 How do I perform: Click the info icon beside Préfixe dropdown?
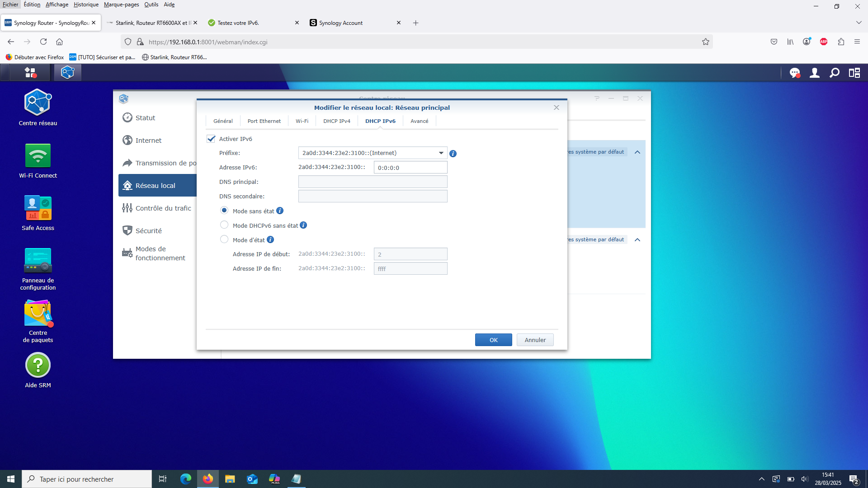pos(453,154)
